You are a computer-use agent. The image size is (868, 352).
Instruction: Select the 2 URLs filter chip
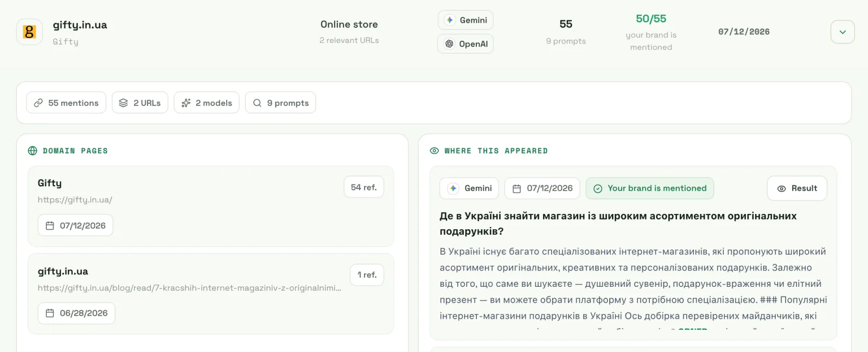[x=140, y=103]
